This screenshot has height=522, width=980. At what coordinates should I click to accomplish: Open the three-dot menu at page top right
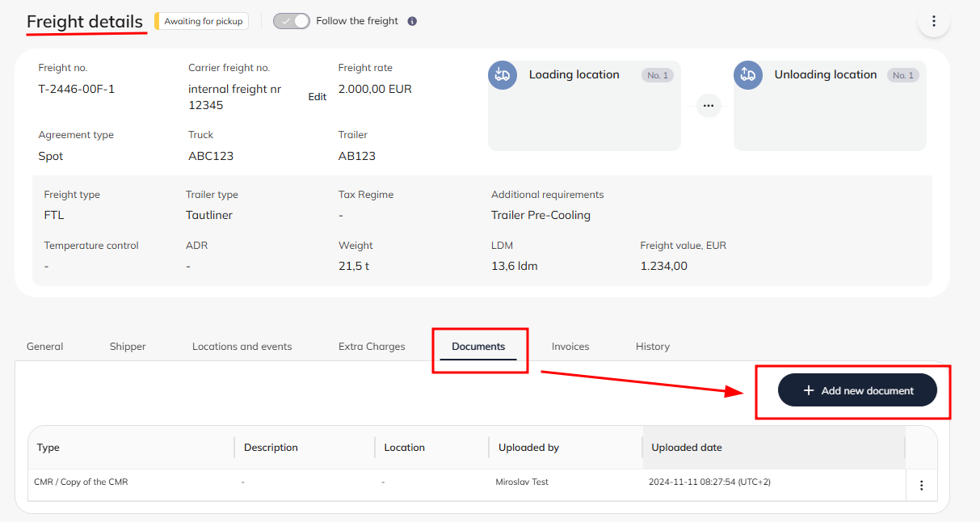click(x=934, y=21)
